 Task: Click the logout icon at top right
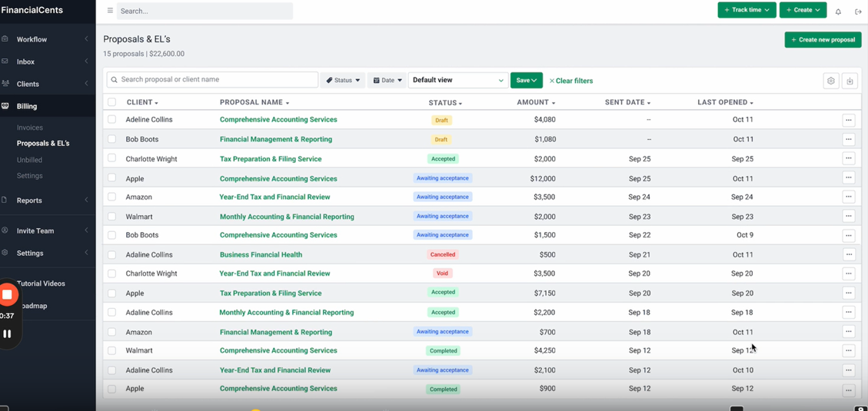(x=858, y=11)
